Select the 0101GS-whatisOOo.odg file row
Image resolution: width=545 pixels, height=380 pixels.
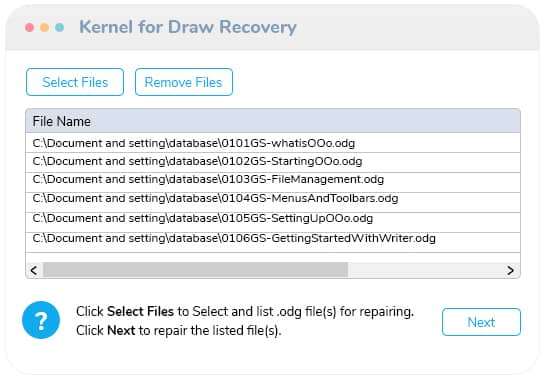click(x=273, y=143)
